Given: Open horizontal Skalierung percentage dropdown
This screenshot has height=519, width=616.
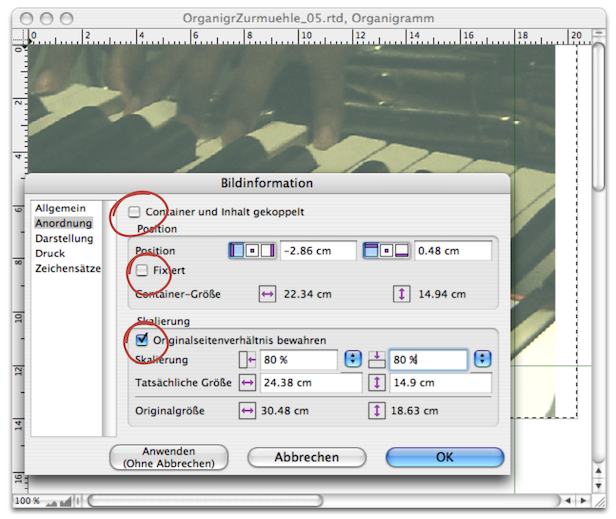Looking at the screenshot, I should [352, 359].
